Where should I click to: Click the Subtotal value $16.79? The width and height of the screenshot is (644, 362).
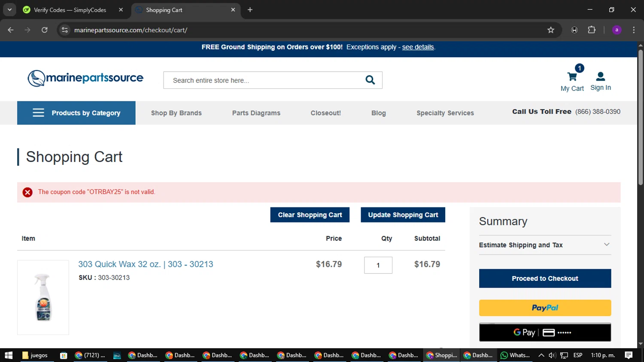coord(427,264)
